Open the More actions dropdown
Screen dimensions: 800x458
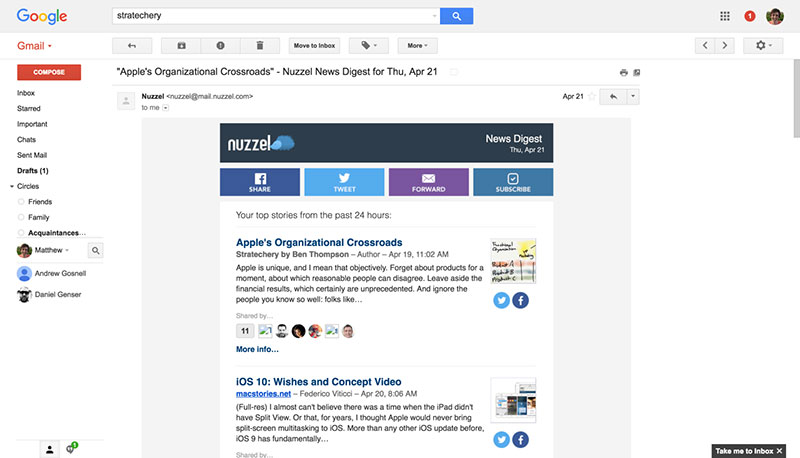417,45
